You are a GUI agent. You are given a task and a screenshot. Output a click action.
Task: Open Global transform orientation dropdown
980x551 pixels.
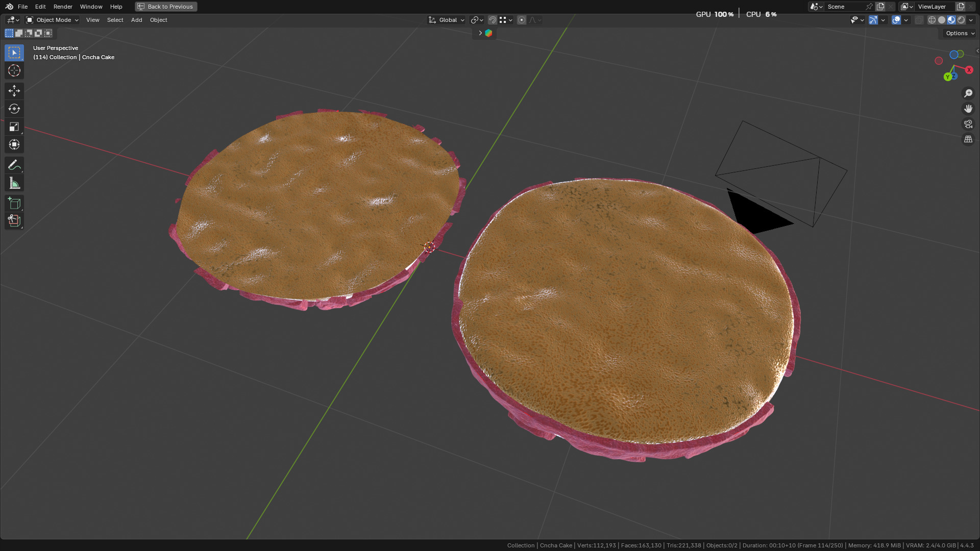tap(447, 20)
